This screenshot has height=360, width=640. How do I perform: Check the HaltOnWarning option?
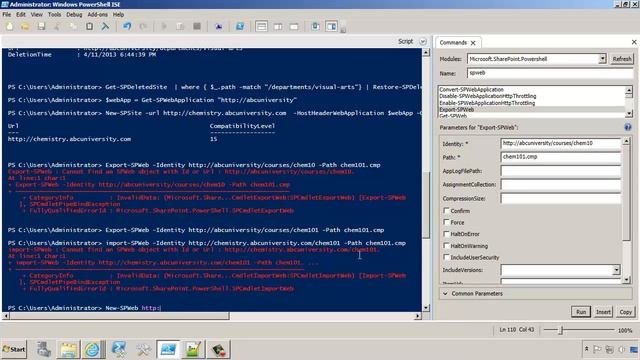tap(446, 246)
